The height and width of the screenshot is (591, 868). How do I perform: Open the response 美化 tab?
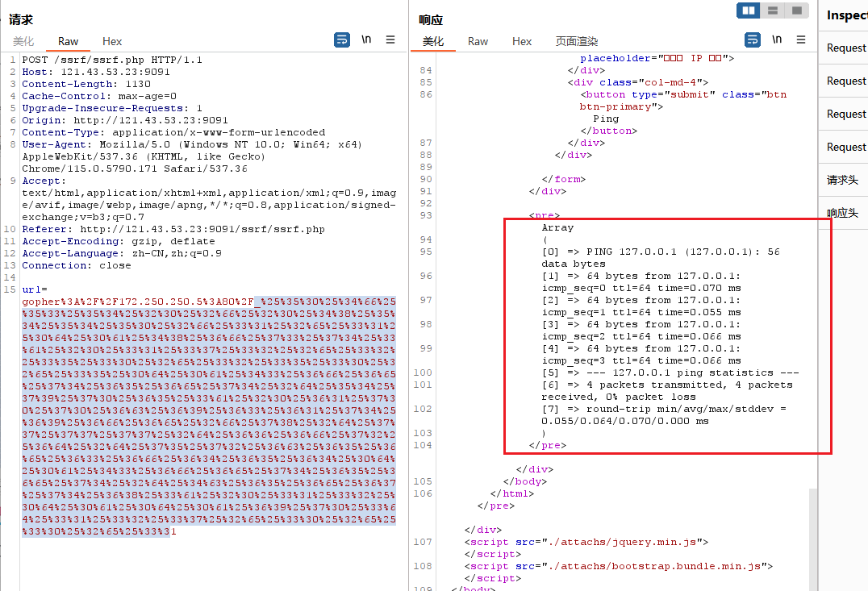coord(433,41)
